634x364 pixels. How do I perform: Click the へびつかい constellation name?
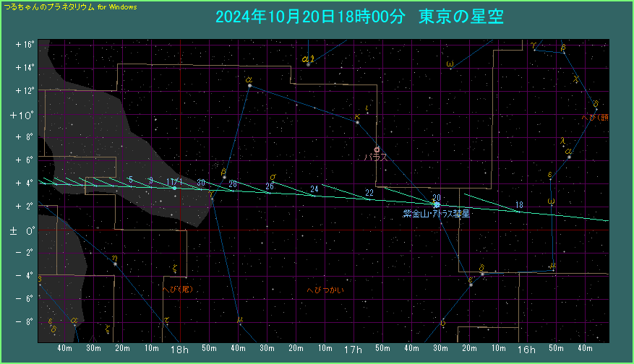325,290
